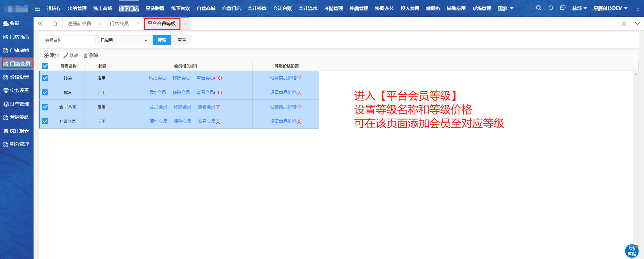Focus the 等级名称 search input field
The width and height of the screenshot is (644, 259).
pyautogui.click(x=68, y=40)
